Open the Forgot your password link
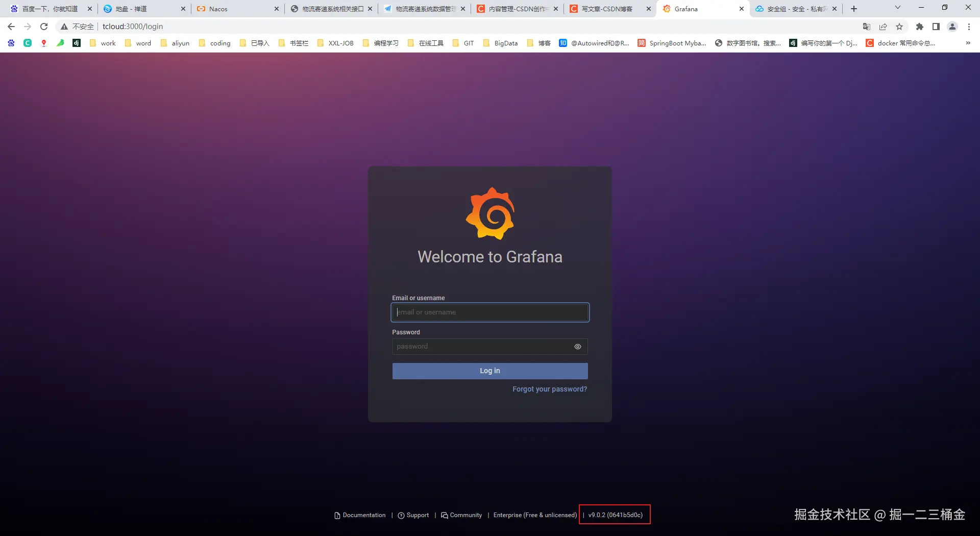 (550, 389)
